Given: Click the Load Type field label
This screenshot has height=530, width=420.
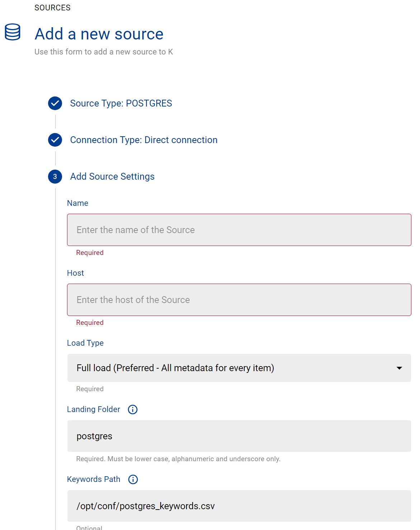Looking at the screenshot, I should click(85, 343).
